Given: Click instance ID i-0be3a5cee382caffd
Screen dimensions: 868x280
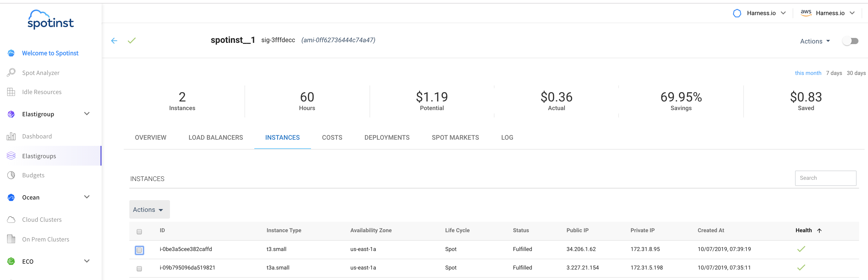Looking at the screenshot, I should [186, 249].
